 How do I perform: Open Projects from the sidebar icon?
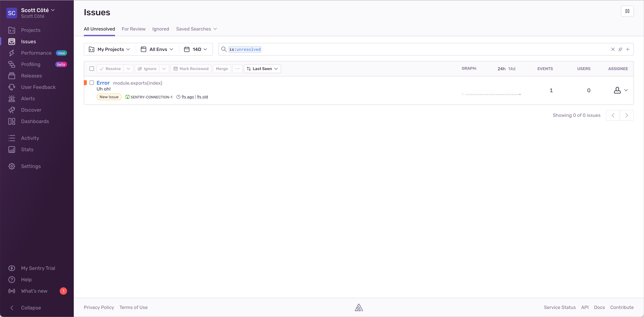(x=12, y=30)
